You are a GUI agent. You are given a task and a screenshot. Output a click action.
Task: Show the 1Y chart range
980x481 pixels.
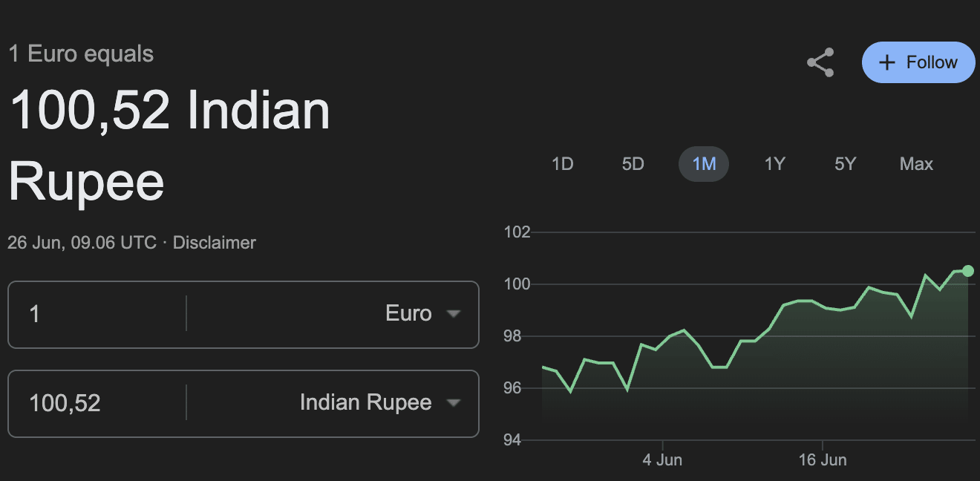[774, 164]
